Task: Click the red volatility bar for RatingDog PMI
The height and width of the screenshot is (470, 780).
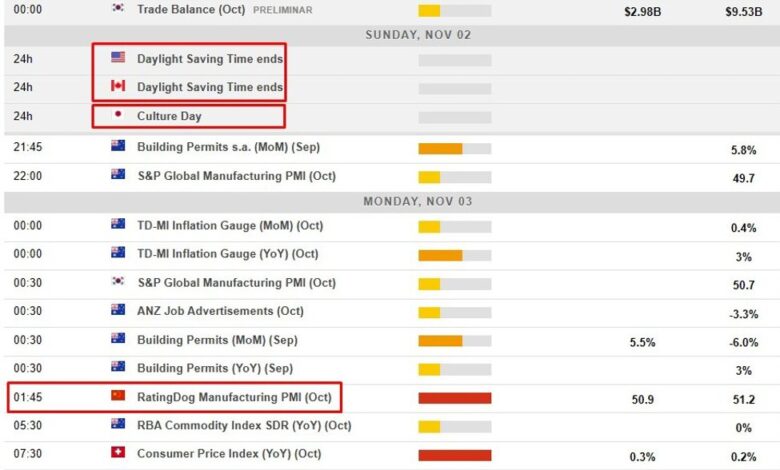Action: point(454,397)
